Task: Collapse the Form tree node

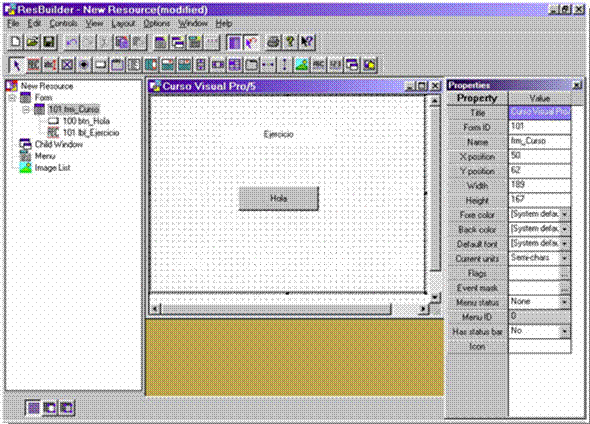Action: point(12,98)
